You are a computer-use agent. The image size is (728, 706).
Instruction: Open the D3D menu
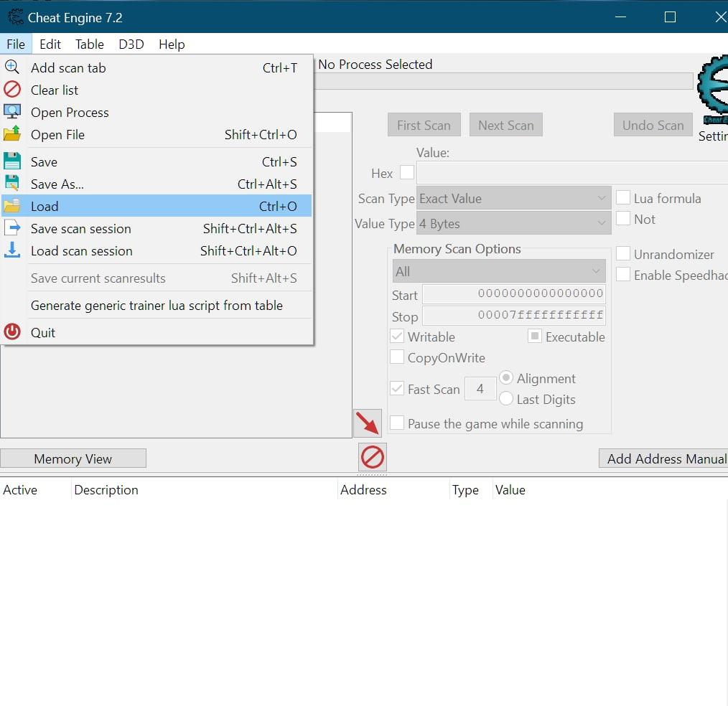[131, 44]
